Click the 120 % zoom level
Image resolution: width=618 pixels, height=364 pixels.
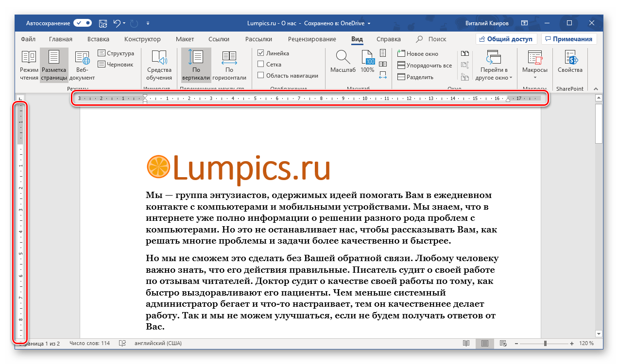pos(586,343)
